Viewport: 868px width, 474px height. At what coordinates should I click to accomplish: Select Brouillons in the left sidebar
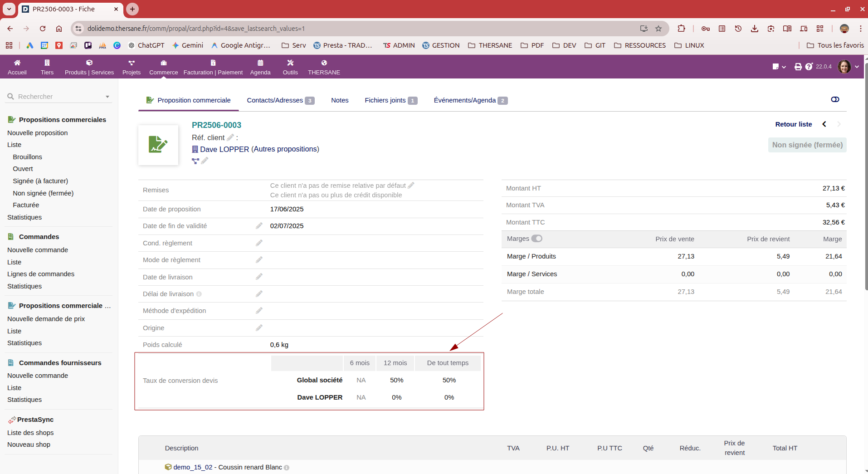[x=27, y=157]
